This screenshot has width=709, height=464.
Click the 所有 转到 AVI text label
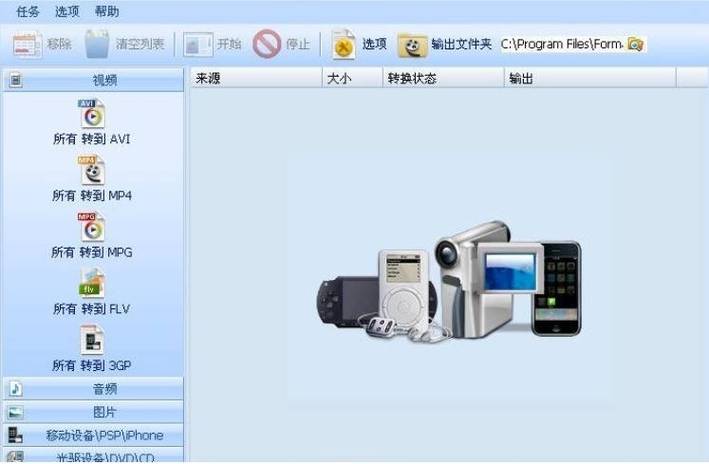92,139
